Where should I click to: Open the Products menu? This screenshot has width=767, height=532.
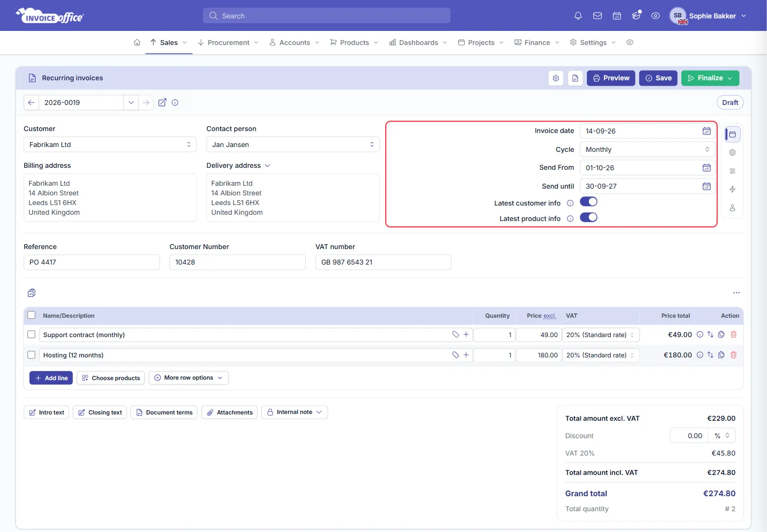[x=354, y=43]
